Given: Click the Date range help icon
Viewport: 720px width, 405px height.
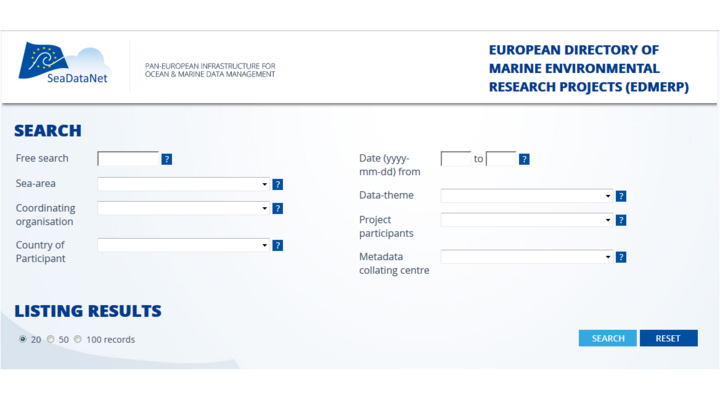Looking at the screenshot, I should pyautogui.click(x=524, y=159).
